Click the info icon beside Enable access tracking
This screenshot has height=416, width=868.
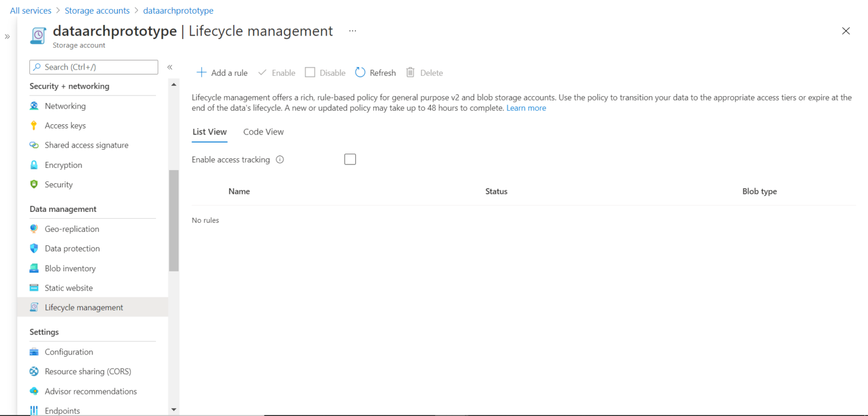[280, 160]
